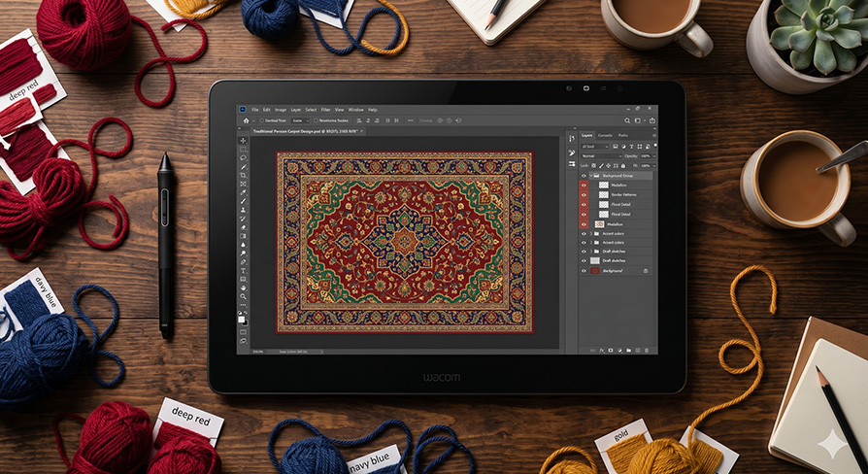Lock all padlock icon in Layers panel

click(623, 165)
